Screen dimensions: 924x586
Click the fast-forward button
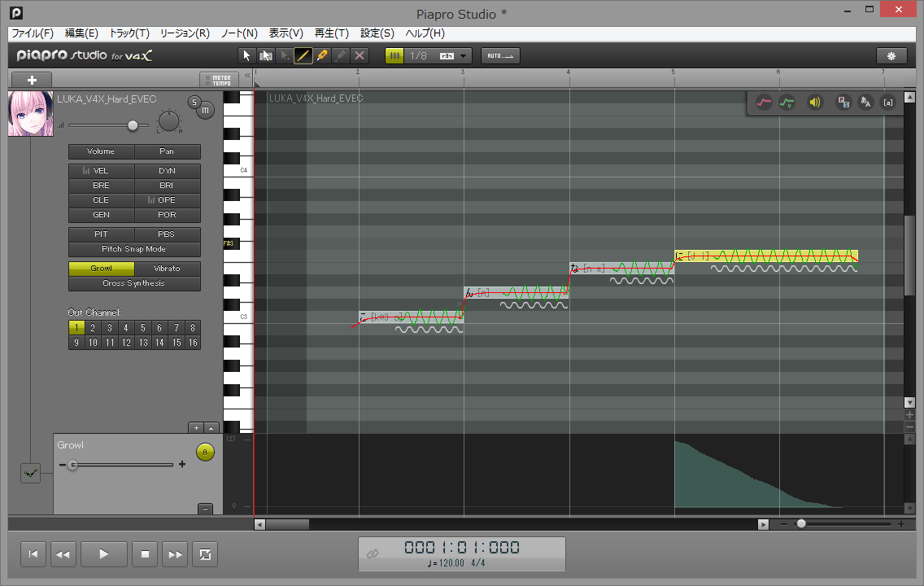tap(175, 554)
